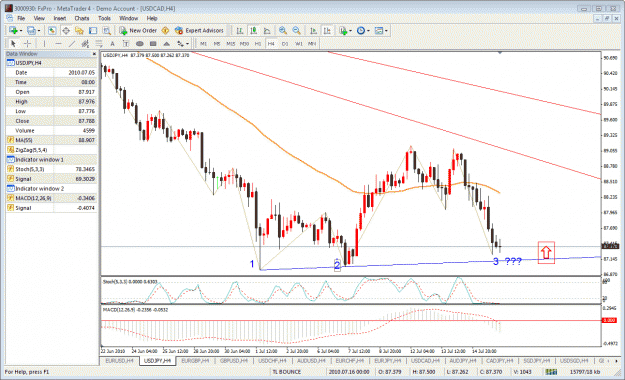
Task: Click the connection status bars icon
Action: pyautogui.click(x=551, y=372)
